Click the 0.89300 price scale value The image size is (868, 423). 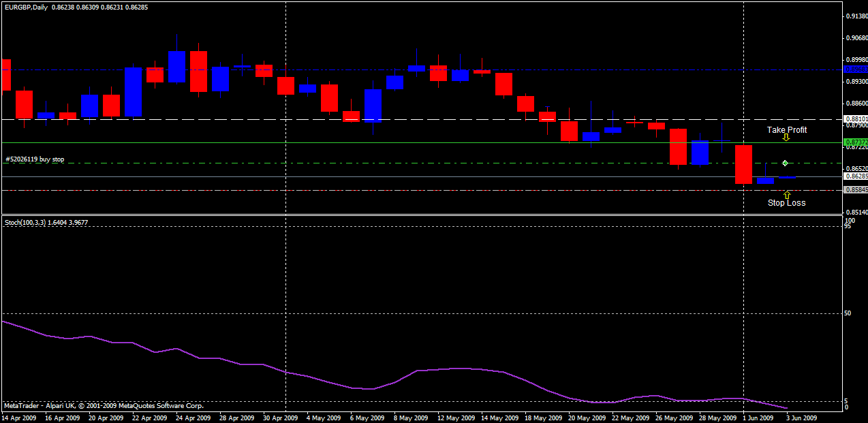click(x=856, y=82)
